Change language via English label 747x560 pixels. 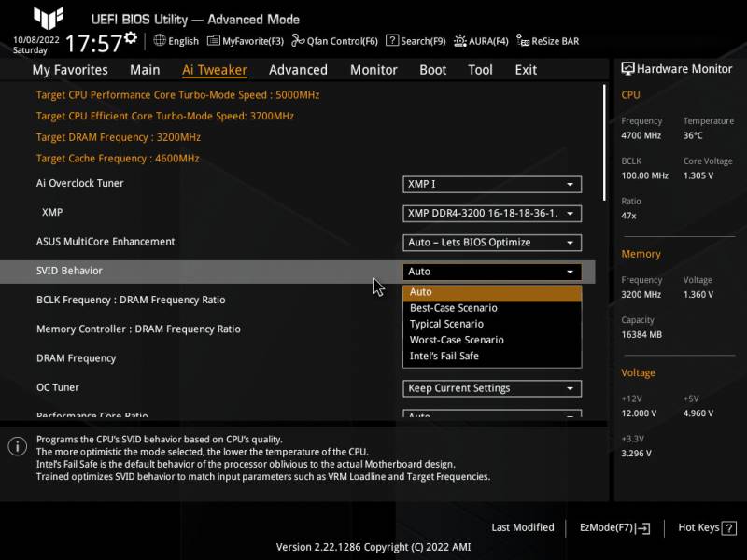tap(183, 41)
